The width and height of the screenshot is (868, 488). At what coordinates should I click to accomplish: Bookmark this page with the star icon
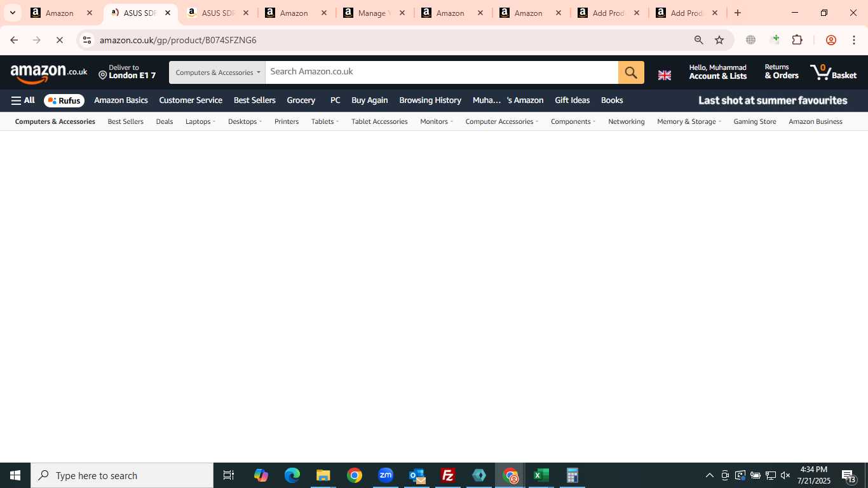coord(719,40)
